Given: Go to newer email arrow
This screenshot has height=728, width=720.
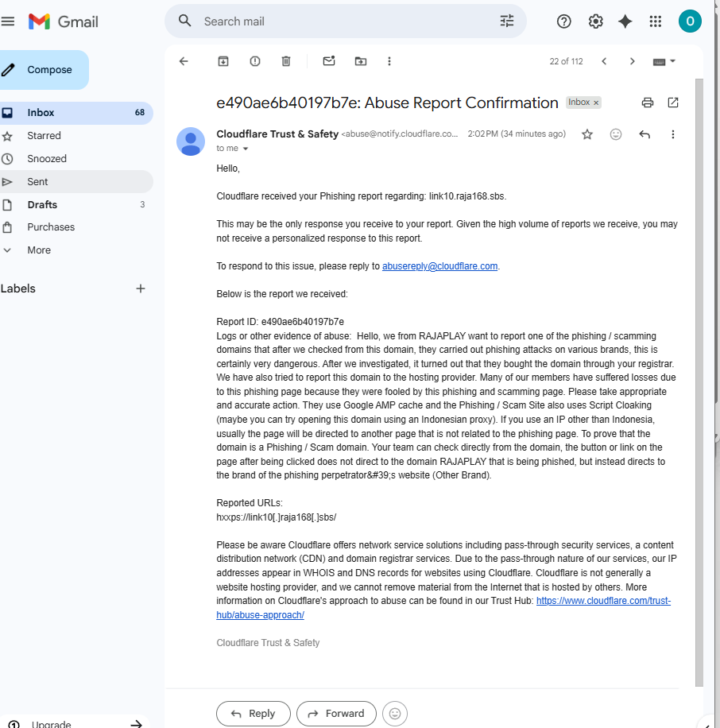Looking at the screenshot, I should pos(604,61).
